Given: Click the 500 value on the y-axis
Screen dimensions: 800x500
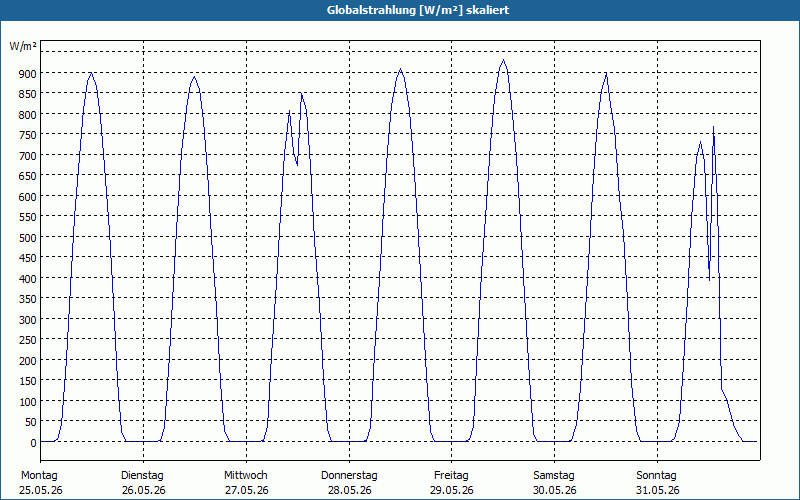Looking at the screenshot, I should (28, 238).
